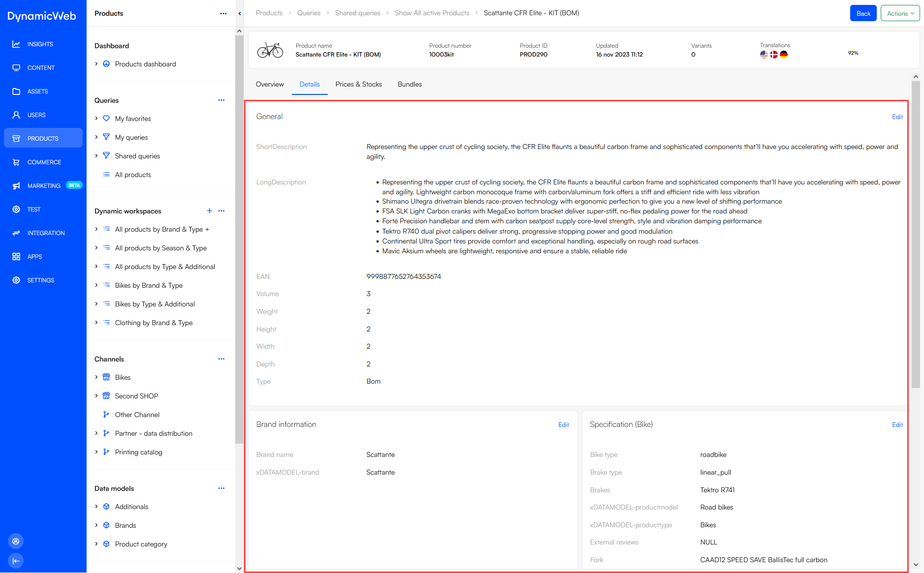Edit the General section
This screenshot has width=924, height=573.
tap(897, 117)
